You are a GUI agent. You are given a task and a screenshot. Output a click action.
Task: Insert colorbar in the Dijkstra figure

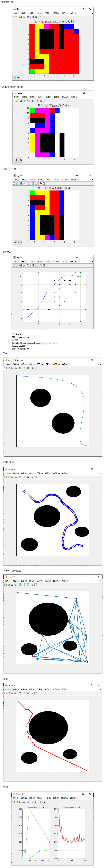click(x=33, y=17)
